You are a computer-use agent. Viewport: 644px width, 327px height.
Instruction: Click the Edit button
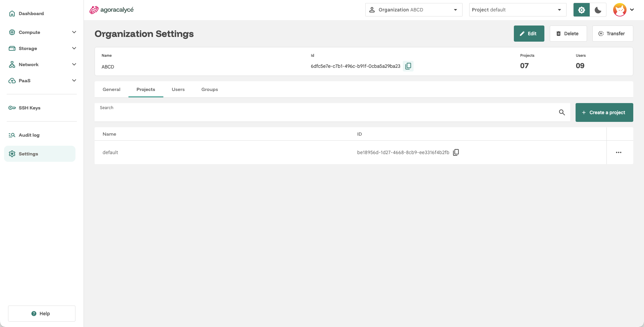click(x=529, y=34)
